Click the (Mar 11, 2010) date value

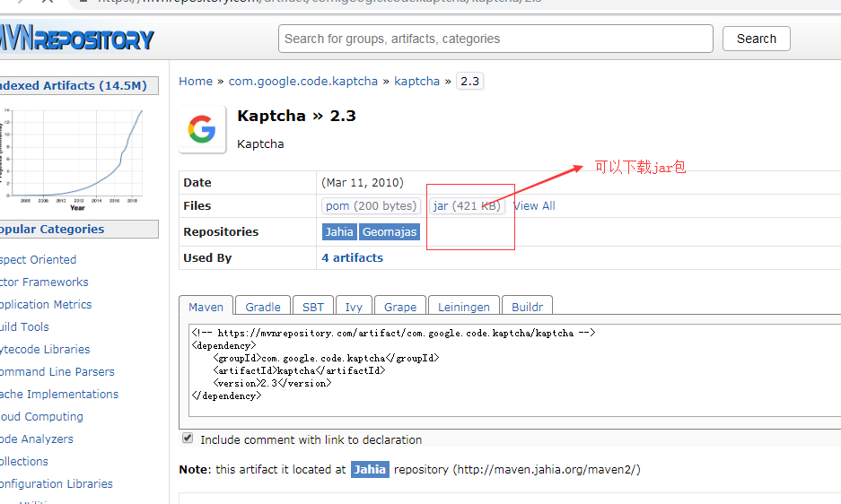(363, 183)
